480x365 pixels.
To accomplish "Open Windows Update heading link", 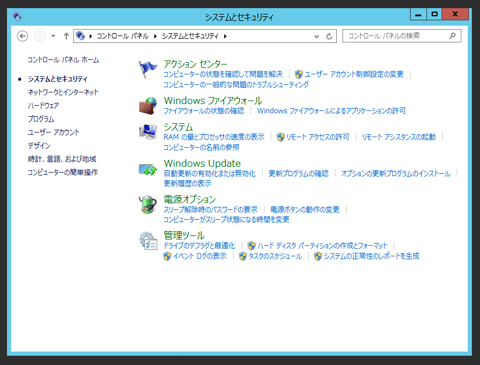I will point(202,163).
